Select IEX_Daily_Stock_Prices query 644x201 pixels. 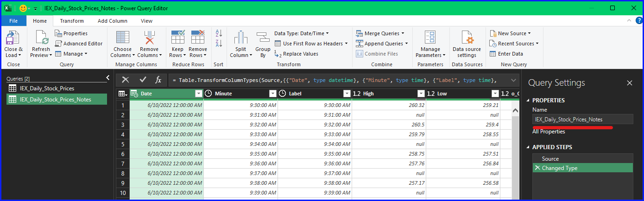[57, 88]
